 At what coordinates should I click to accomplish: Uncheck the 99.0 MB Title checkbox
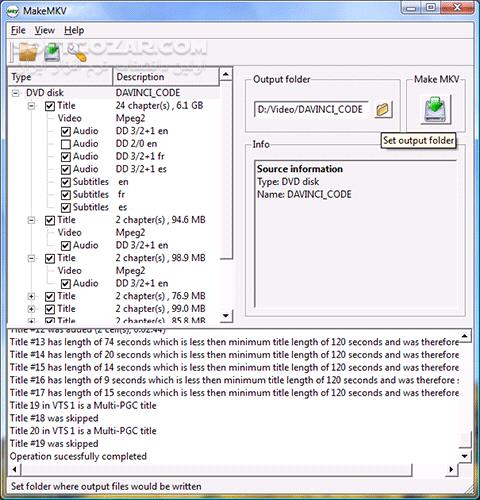[x=50, y=309]
